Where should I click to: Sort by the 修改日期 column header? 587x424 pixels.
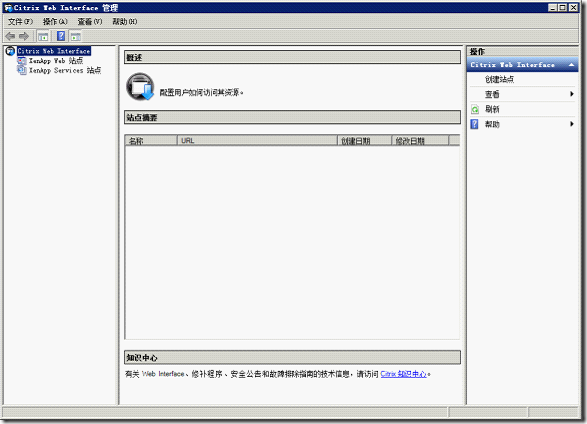pos(420,141)
